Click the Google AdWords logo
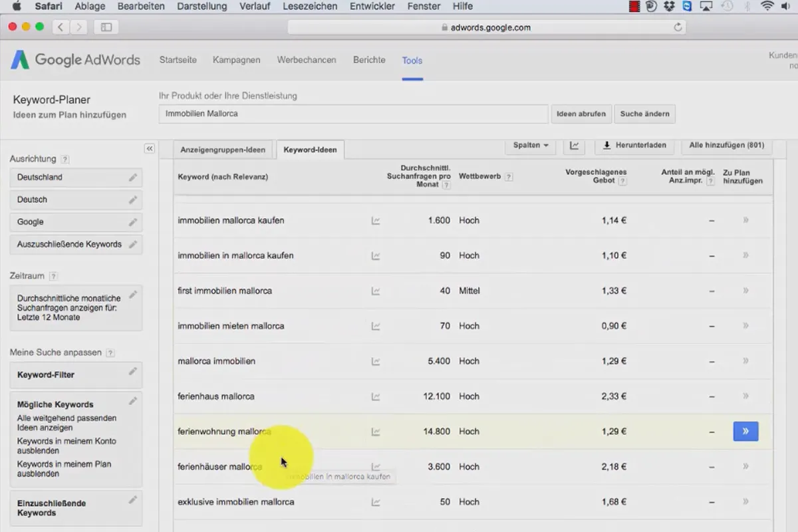Viewport: 798px width, 532px height. click(75, 60)
